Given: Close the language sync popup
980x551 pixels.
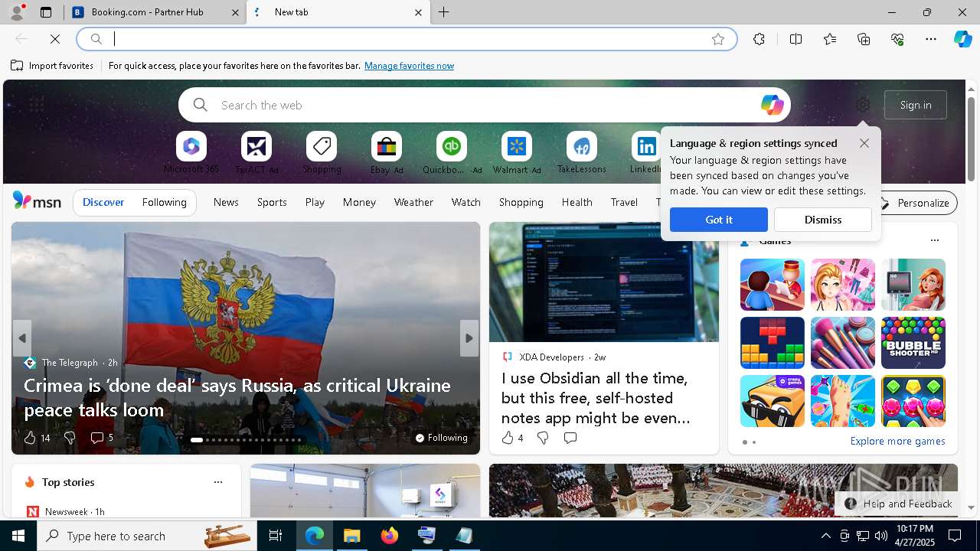Looking at the screenshot, I should click(864, 143).
